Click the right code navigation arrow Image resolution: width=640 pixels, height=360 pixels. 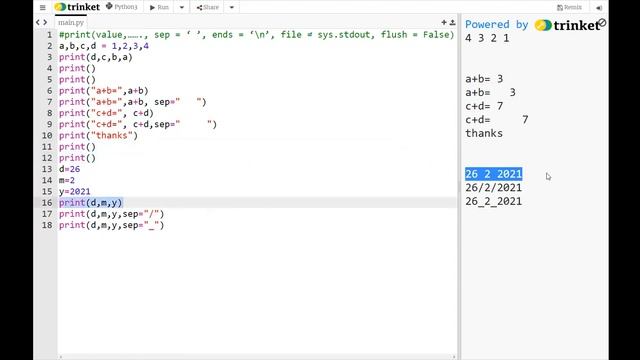pos(45,22)
